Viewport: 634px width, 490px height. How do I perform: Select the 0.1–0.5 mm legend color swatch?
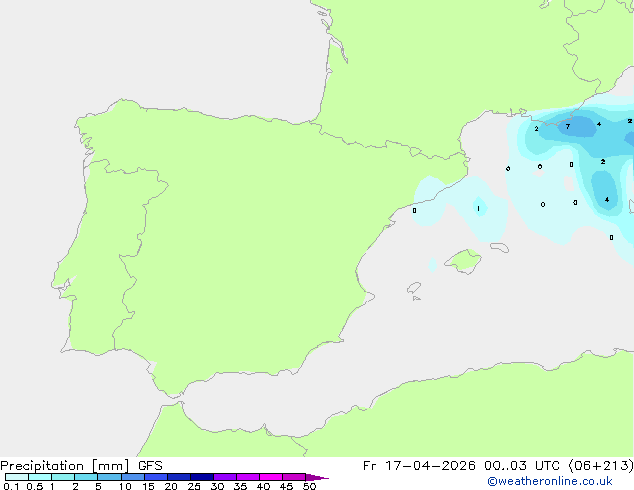coord(17,477)
